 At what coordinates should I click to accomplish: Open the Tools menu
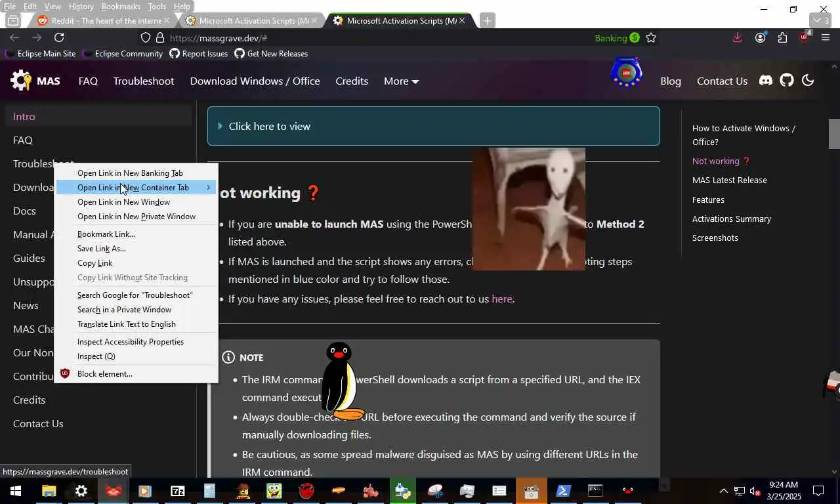[x=157, y=7]
